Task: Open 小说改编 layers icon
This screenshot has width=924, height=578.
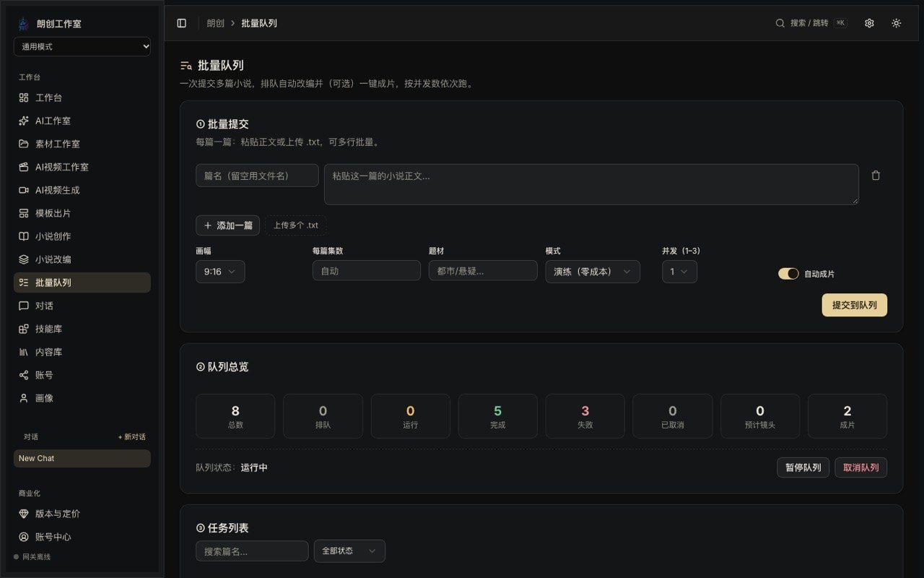Action: pos(24,259)
